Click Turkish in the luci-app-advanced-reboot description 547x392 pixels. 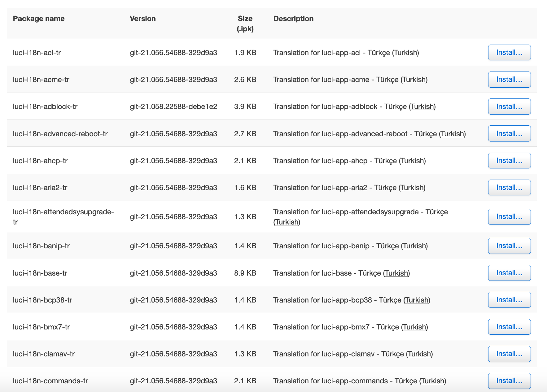(453, 134)
